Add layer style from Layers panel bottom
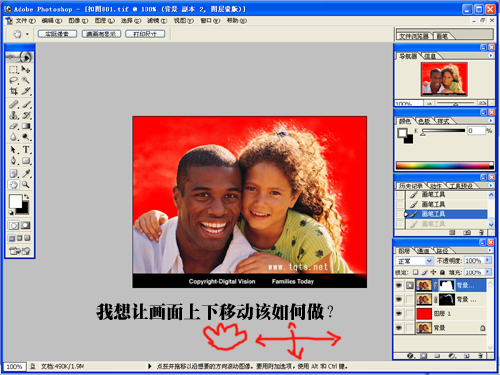 (410, 356)
